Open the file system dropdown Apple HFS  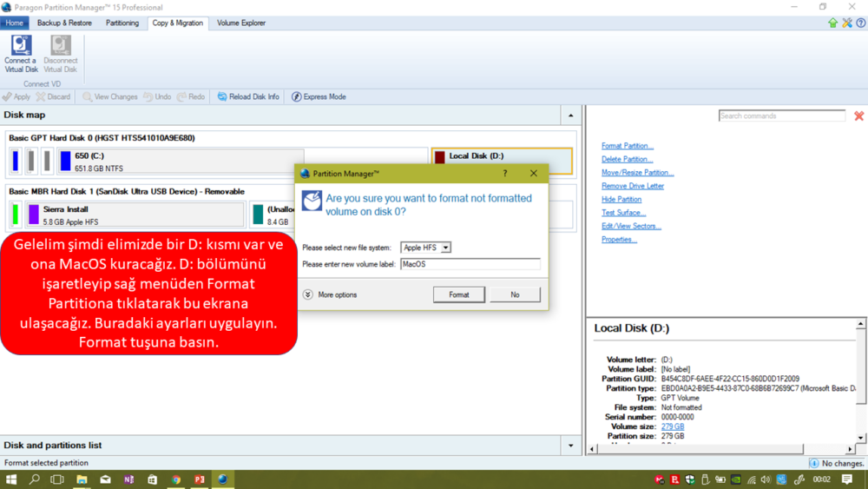click(x=425, y=248)
